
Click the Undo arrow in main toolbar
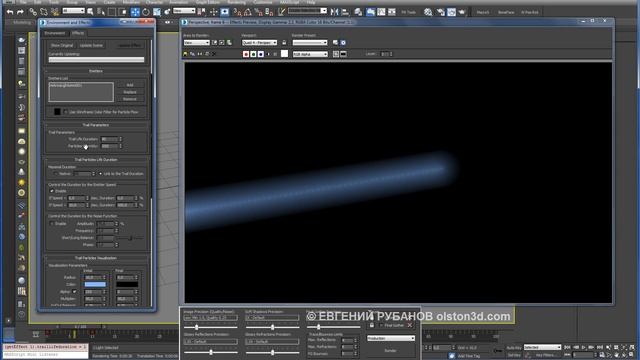pos(10,12)
